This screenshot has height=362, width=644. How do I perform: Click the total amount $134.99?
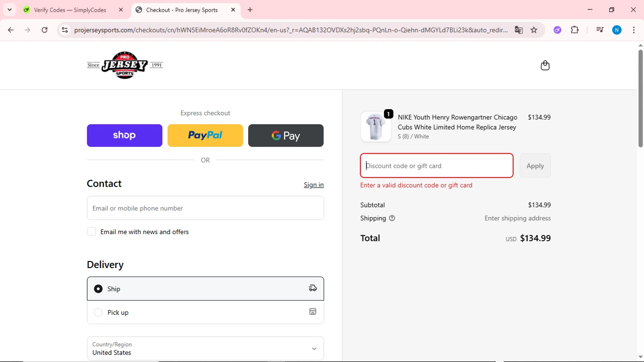[535, 238]
